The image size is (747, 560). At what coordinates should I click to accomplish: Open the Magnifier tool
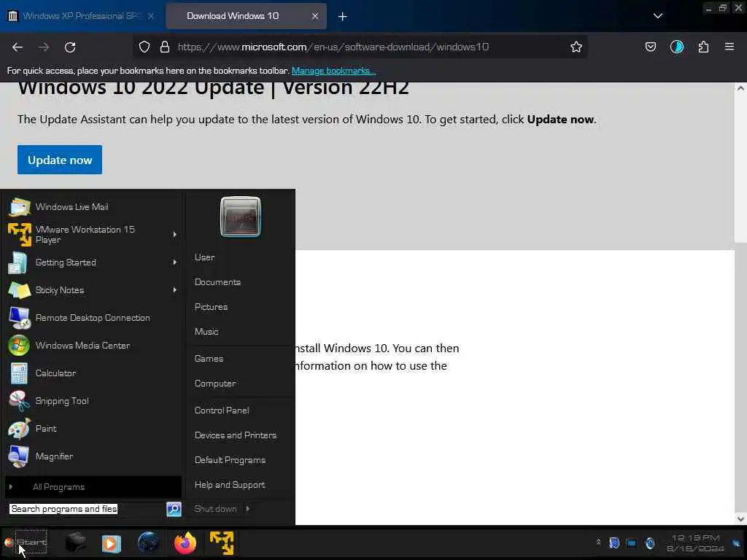click(x=93, y=456)
